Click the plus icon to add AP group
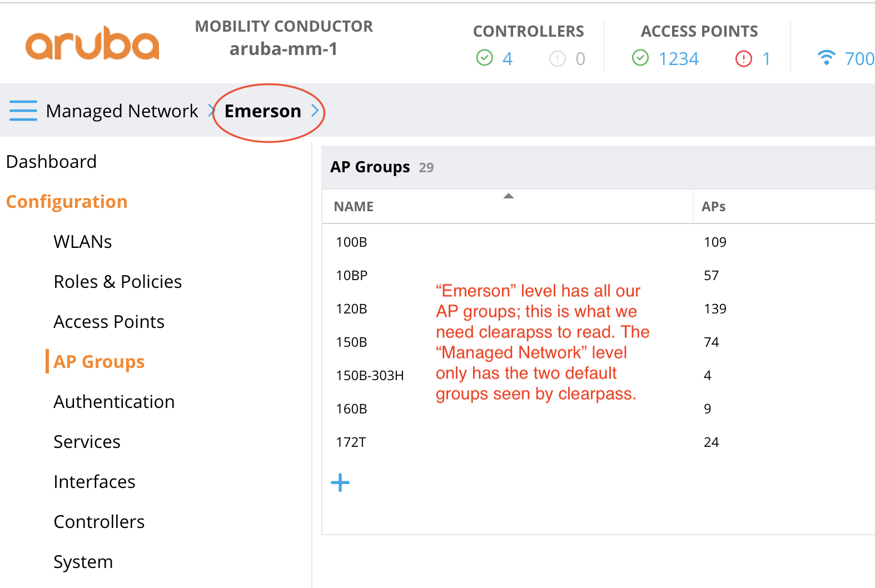Screen dimensions: 875x588 coord(340,482)
